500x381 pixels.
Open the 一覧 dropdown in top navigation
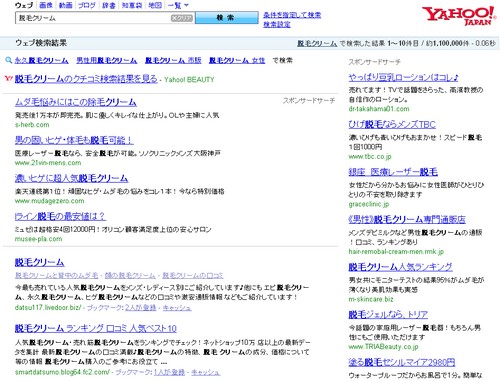[x=178, y=5]
